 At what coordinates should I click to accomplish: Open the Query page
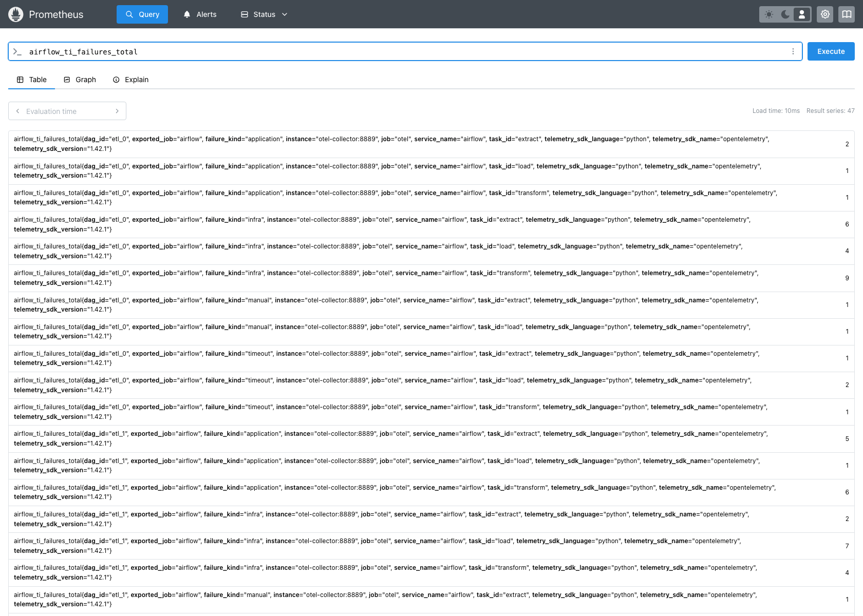point(142,14)
